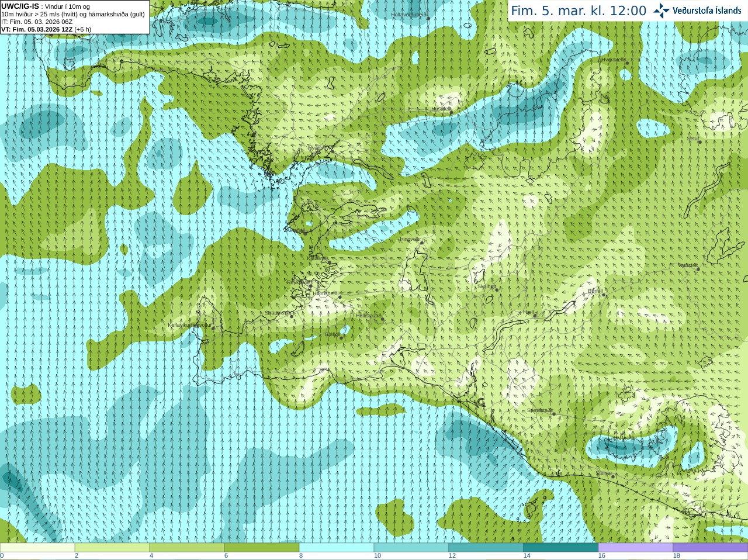Click the 16–18 m/s lavender legend swatch
Screen dimensions: 748x560
(x=636, y=548)
